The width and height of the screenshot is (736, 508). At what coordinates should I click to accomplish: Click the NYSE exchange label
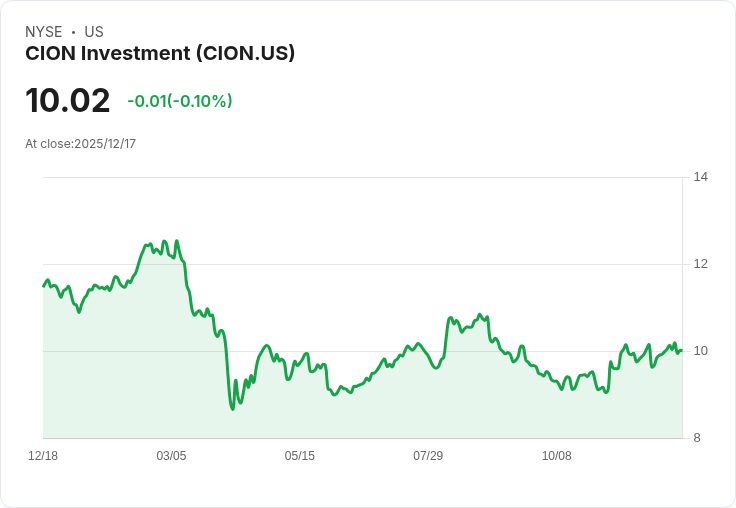[x=43, y=32]
